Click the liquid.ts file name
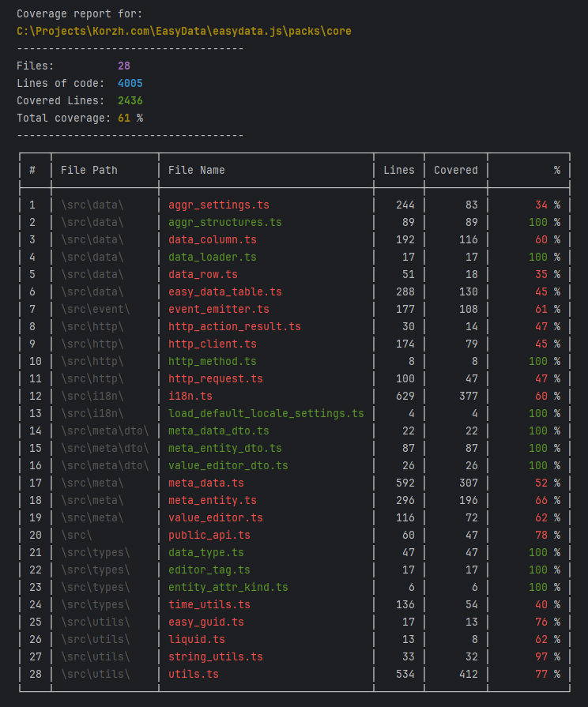Screen dimensions: 588x707 pyautogui.click(x=197, y=639)
